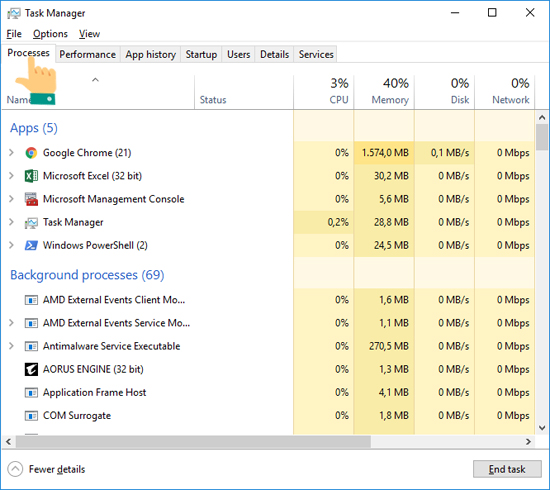Screen dimensions: 550x490
Task: Click the COM Surrogate icon
Action: [31, 416]
